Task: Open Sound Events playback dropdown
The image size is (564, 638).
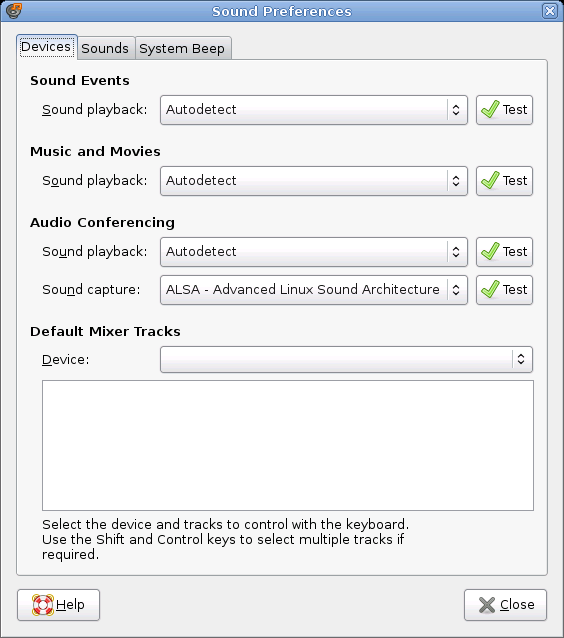Action: coord(314,110)
